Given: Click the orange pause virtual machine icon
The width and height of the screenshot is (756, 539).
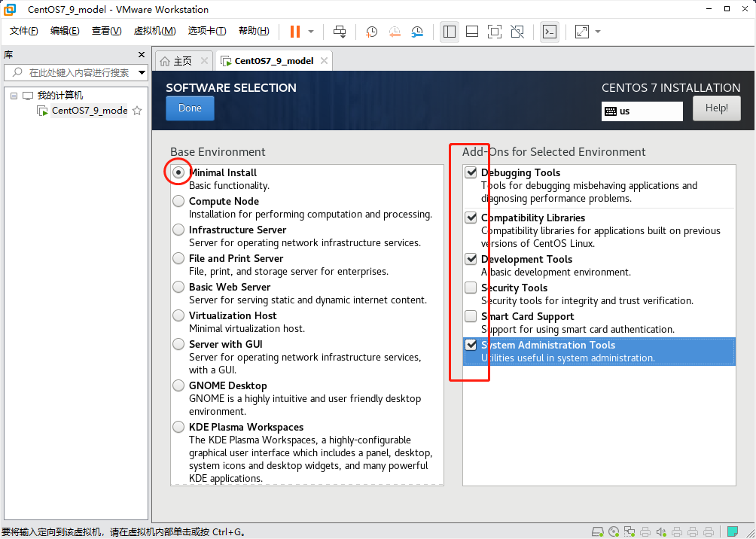Looking at the screenshot, I should (x=295, y=32).
